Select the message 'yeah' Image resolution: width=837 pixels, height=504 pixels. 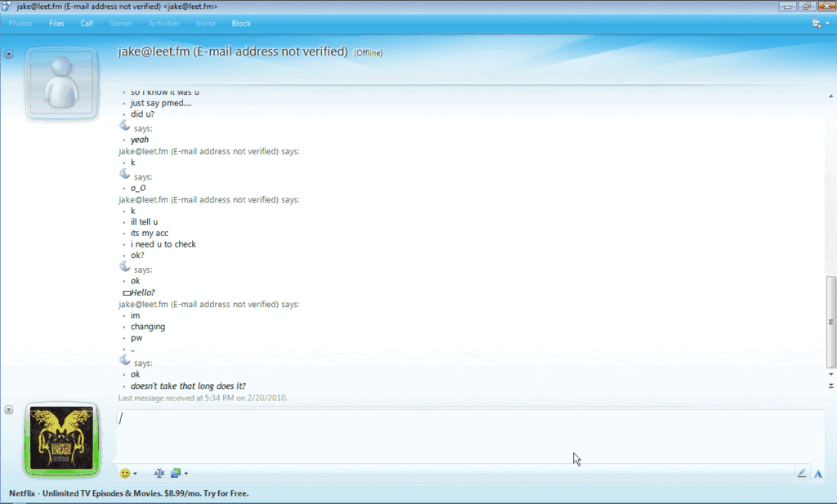tap(140, 140)
